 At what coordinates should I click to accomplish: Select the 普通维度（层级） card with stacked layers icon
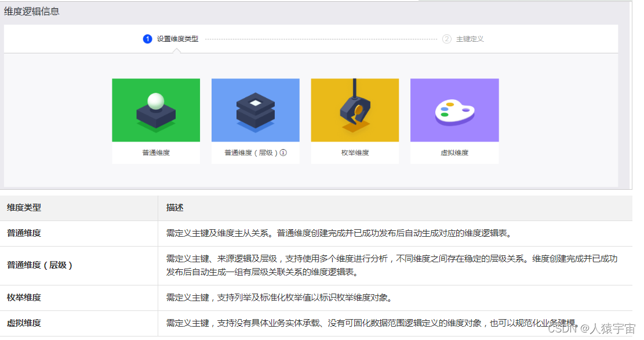(x=255, y=120)
